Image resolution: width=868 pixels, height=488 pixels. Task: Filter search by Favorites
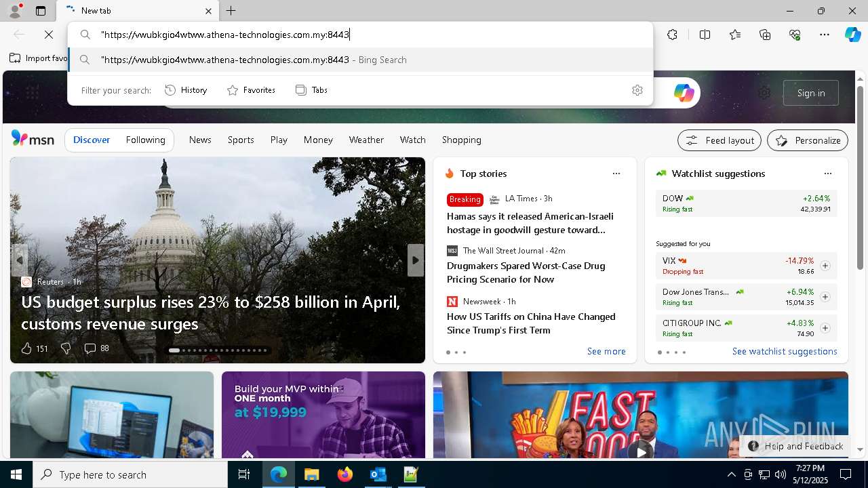point(251,90)
